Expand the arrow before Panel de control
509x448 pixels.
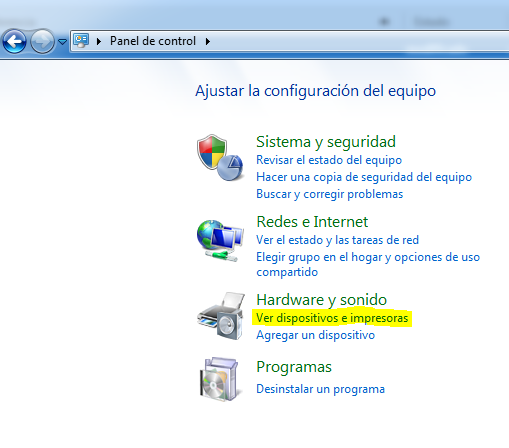tap(99, 41)
